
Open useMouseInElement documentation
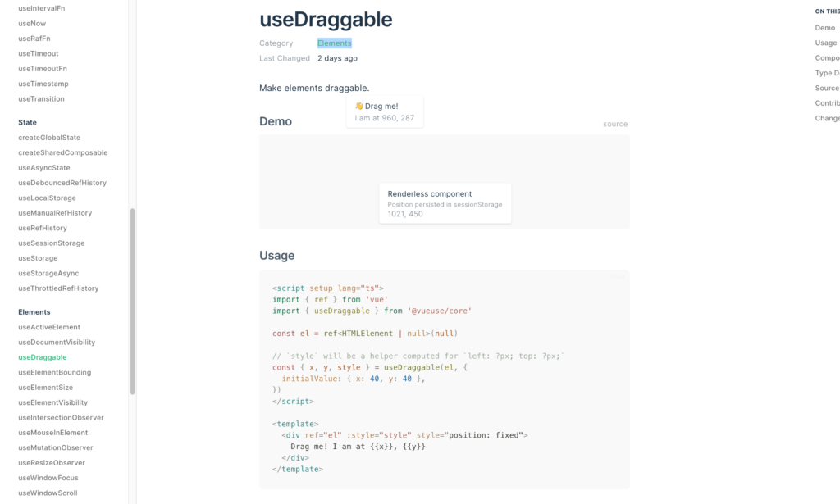tap(53, 433)
